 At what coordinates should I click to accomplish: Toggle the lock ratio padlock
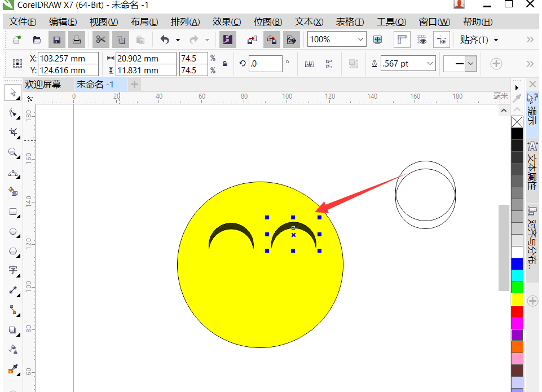225,64
